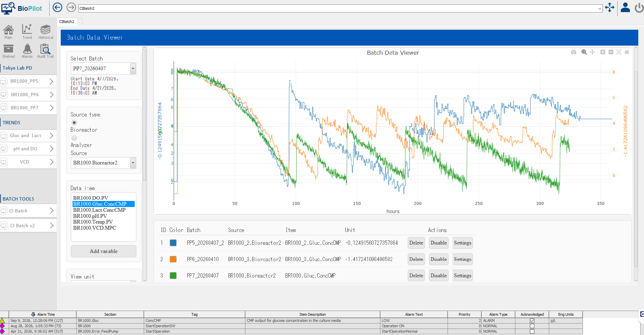Open the Main home icon
The image size is (644, 335).
click(8, 32)
